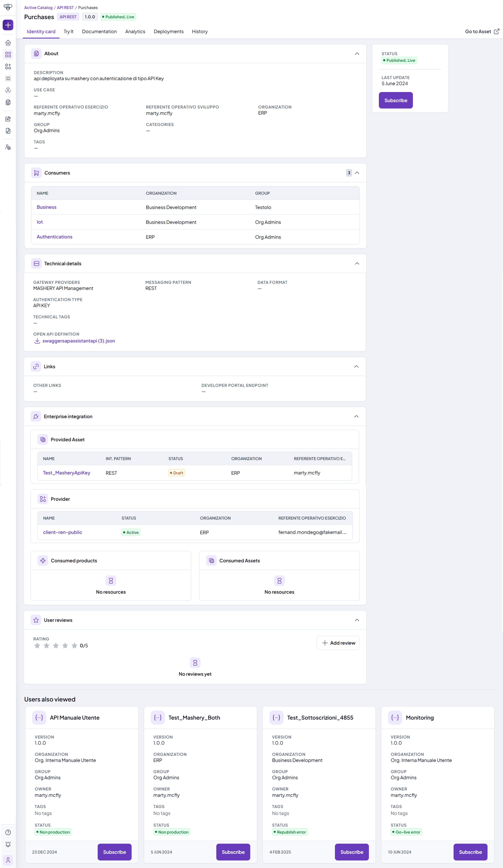Open the Documentation tab
This screenshot has height=868, width=503.
point(99,31)
